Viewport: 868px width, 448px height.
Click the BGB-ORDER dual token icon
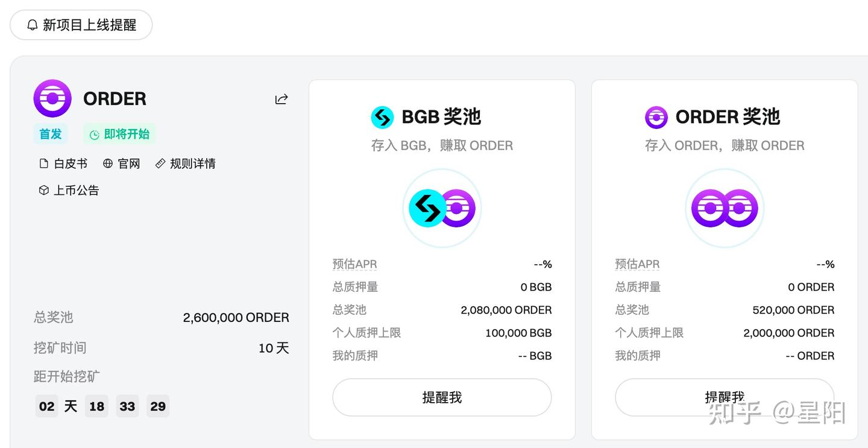click(x=442, y=207)
